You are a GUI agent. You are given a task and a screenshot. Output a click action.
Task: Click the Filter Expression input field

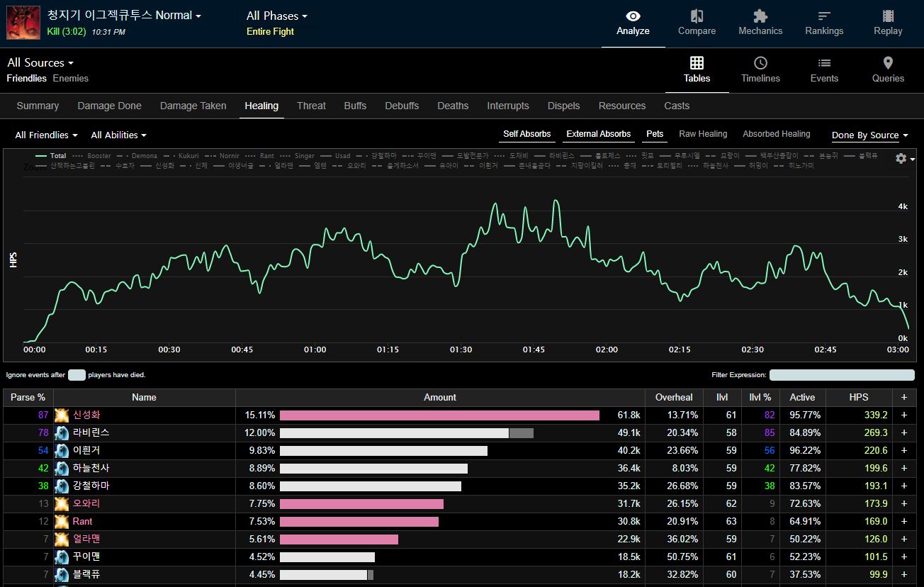[x=842, y=375]
